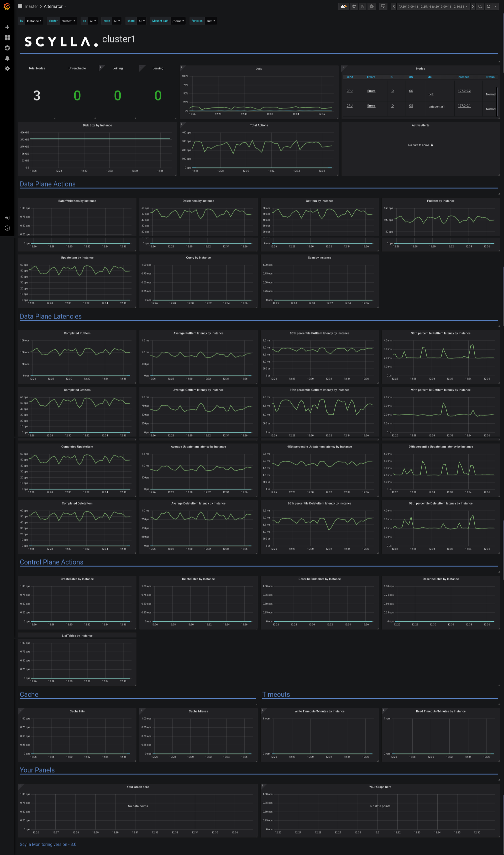This screenshot has height=855, width=504.
Task: Sort Nodes table by dc column
Action: (430, 77)
